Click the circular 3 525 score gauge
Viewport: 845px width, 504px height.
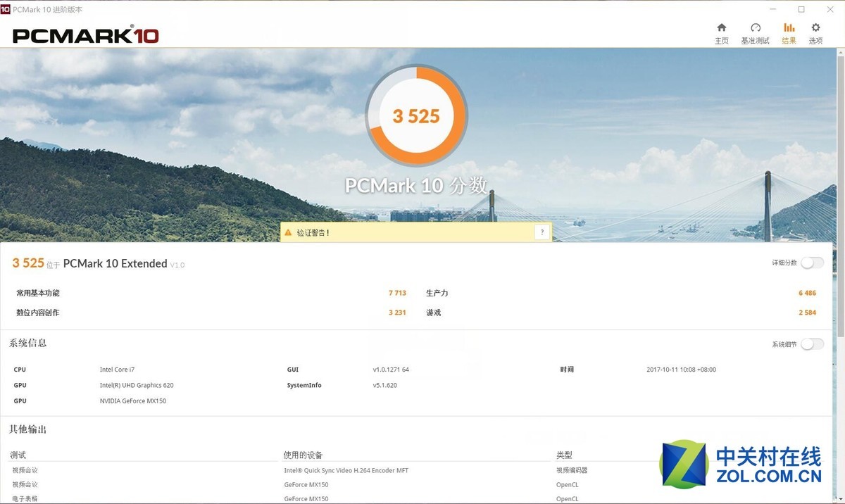[x=415, y=115]
